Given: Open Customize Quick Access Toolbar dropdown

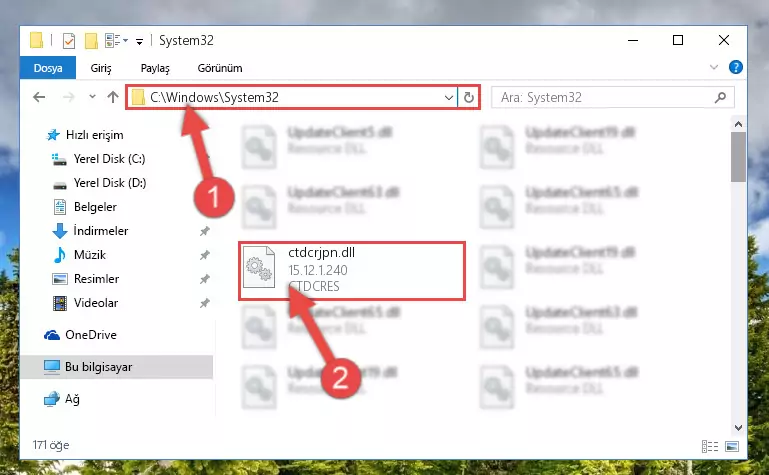Looking at the screenshot, I should (139, 42).
